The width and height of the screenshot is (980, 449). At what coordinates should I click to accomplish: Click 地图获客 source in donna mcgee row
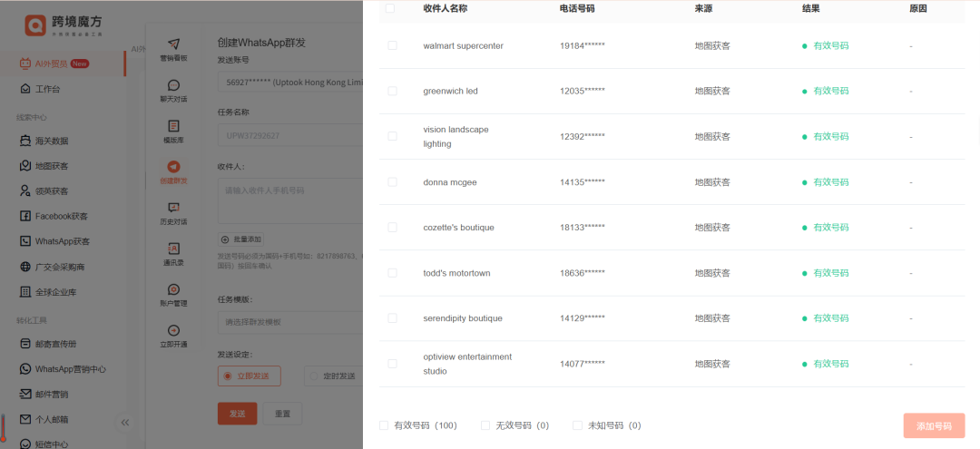click(712, 181)
